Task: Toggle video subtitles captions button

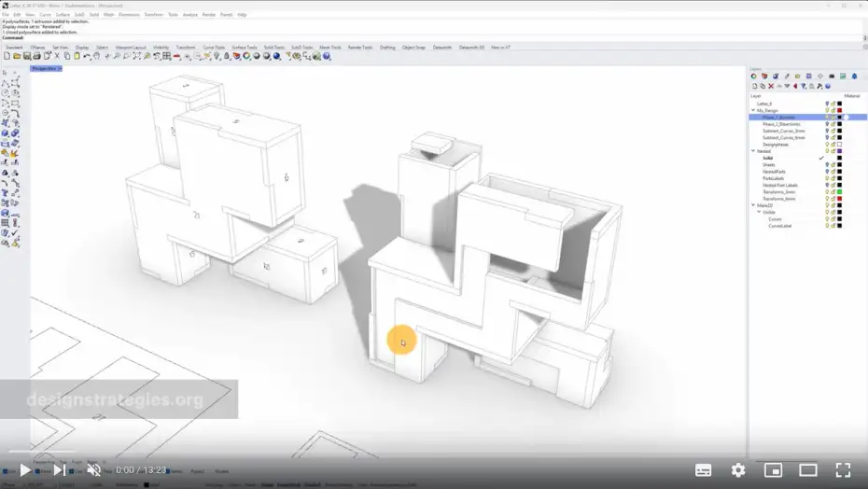Action: click(x=703, y=470)
